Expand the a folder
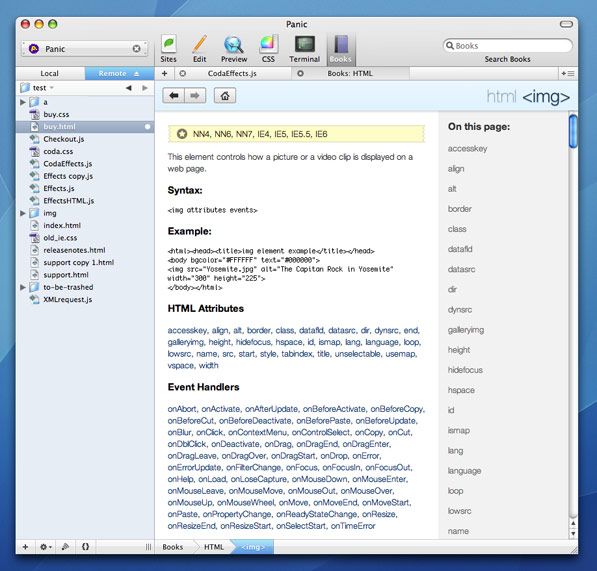Viewport: 597px width, 571px height. (23, 102)
